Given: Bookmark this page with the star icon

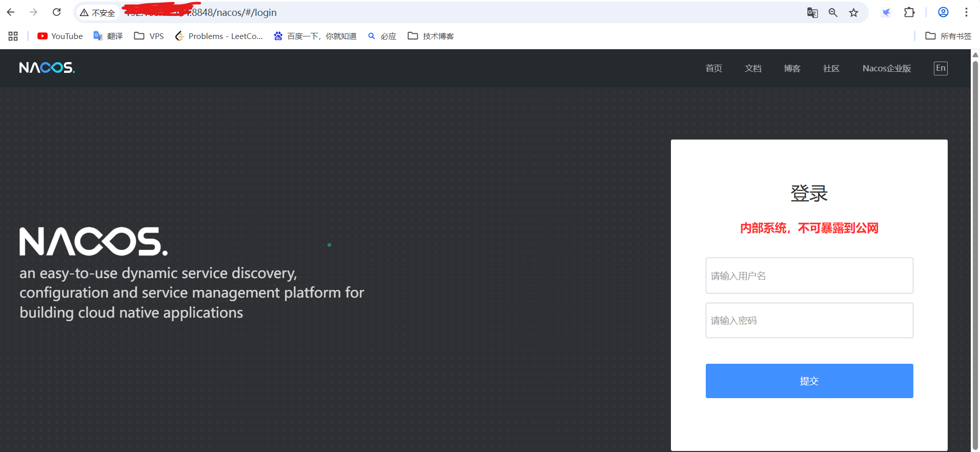Looking at the screenshot, I should click(x=853, y=13).
